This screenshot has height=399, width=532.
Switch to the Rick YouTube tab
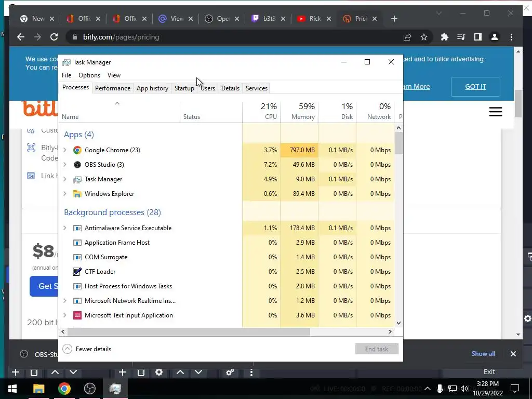(314, 19)
